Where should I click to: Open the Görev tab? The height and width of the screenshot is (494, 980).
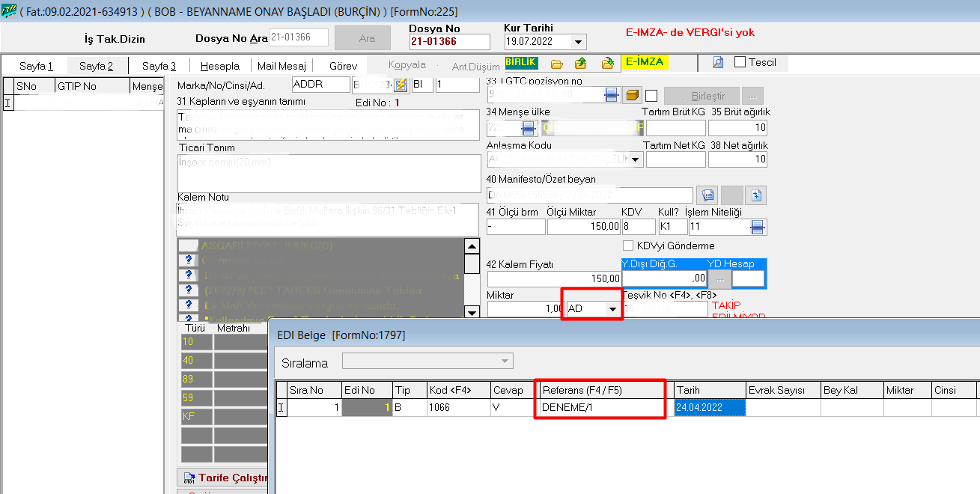point(343,66)
